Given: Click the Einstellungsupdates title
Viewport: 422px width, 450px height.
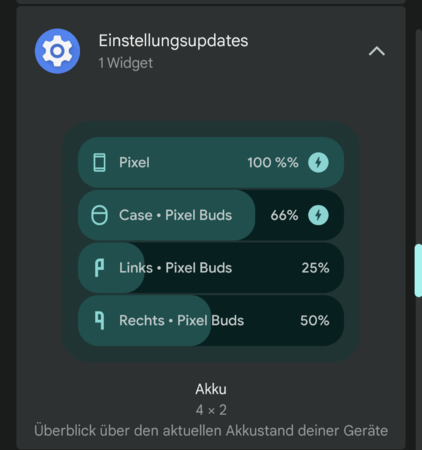Looking at the screenshot, I should [173, 41].
